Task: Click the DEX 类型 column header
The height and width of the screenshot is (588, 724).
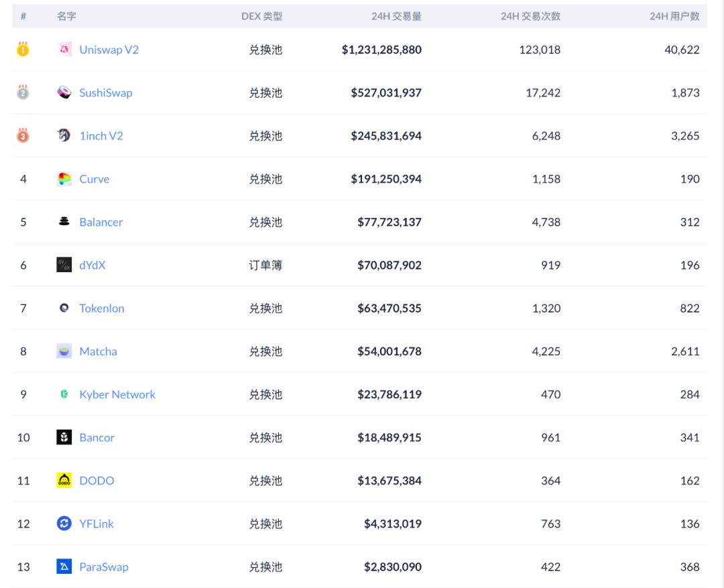Action: [261, 16]
